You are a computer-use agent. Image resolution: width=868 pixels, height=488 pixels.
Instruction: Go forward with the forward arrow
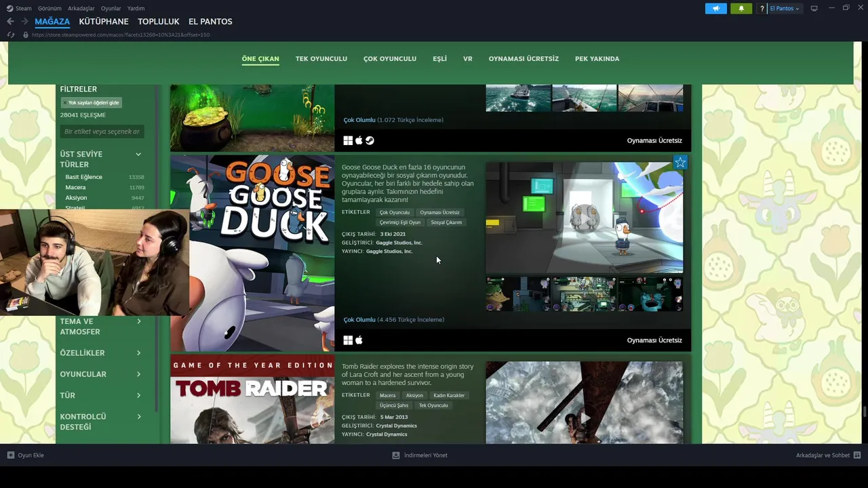tap(24, 22)
